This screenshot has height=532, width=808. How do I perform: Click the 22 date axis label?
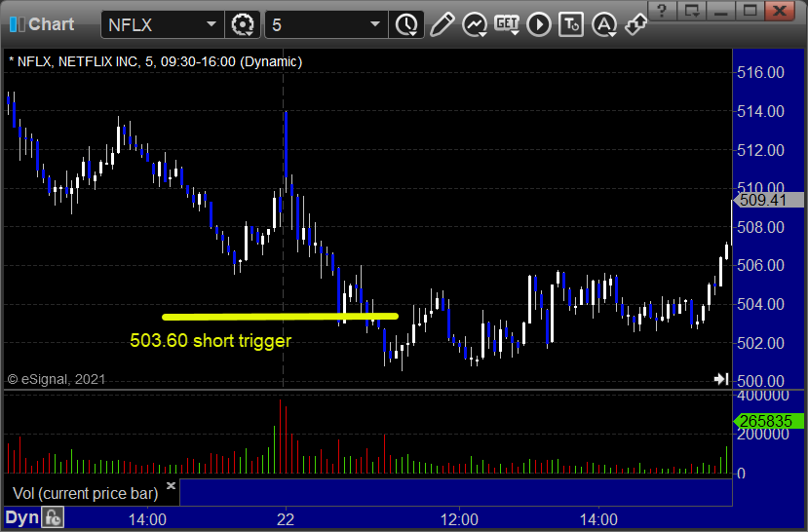tap(286, 519)
